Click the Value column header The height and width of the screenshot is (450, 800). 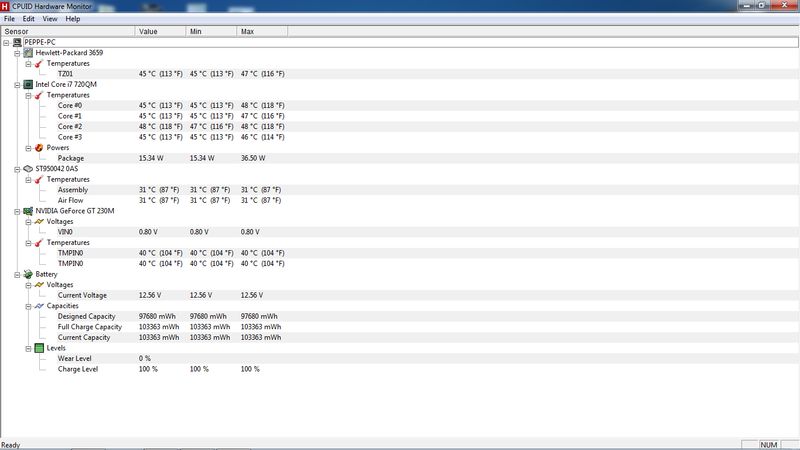point(160,32)
